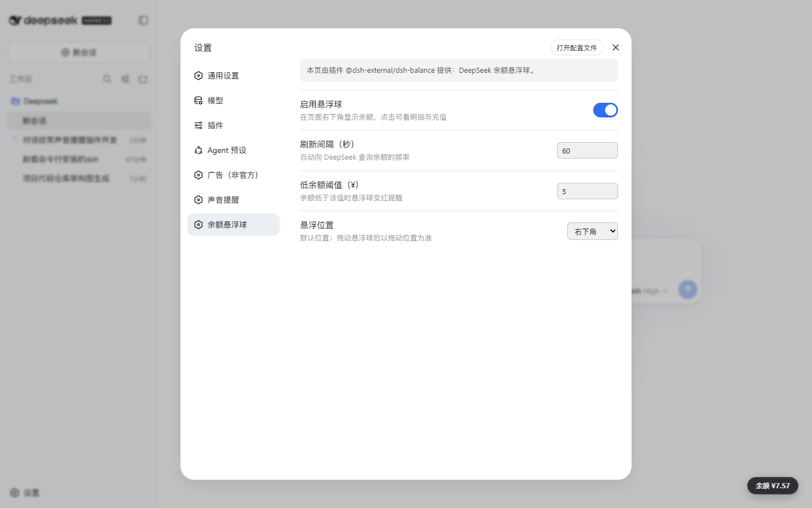Click the 刷新间隔（秒）label
This screenshot has height=508, width=812.
click(328, 144)
